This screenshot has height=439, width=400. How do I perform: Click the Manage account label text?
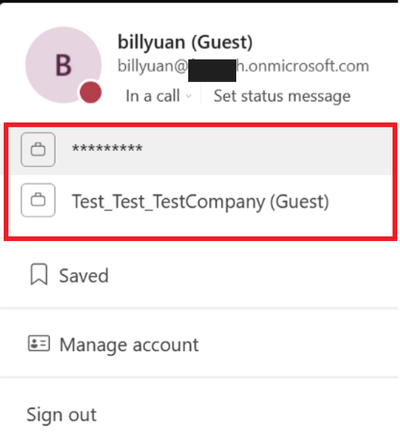point(129,345)
